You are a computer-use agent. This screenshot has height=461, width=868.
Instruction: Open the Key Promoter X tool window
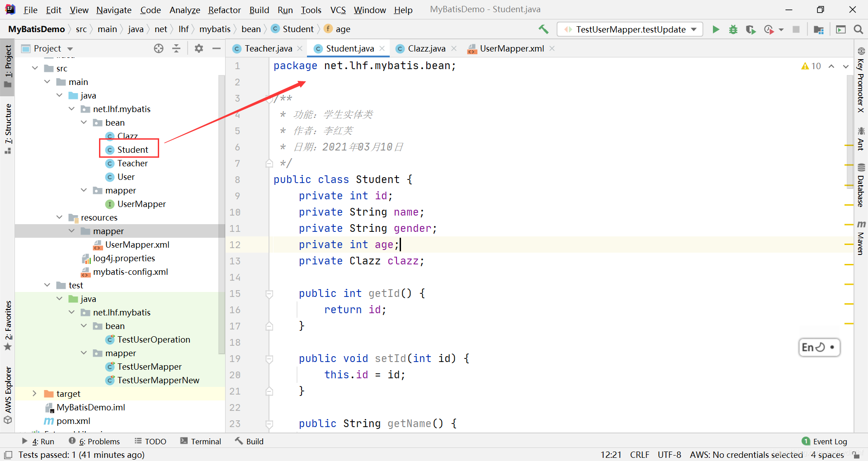(x=861, y=80)
